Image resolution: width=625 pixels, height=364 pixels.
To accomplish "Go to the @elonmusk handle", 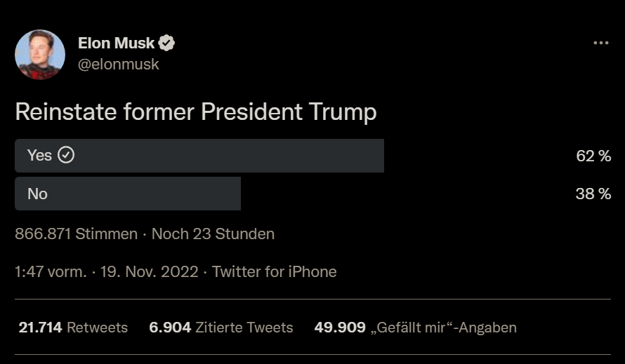I will 118,64.
